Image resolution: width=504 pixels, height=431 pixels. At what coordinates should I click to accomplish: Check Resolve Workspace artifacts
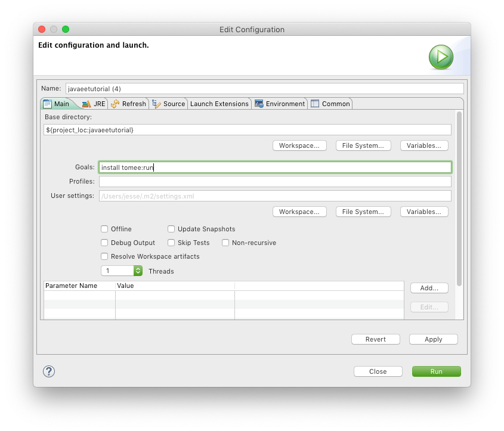coord(104,256)
